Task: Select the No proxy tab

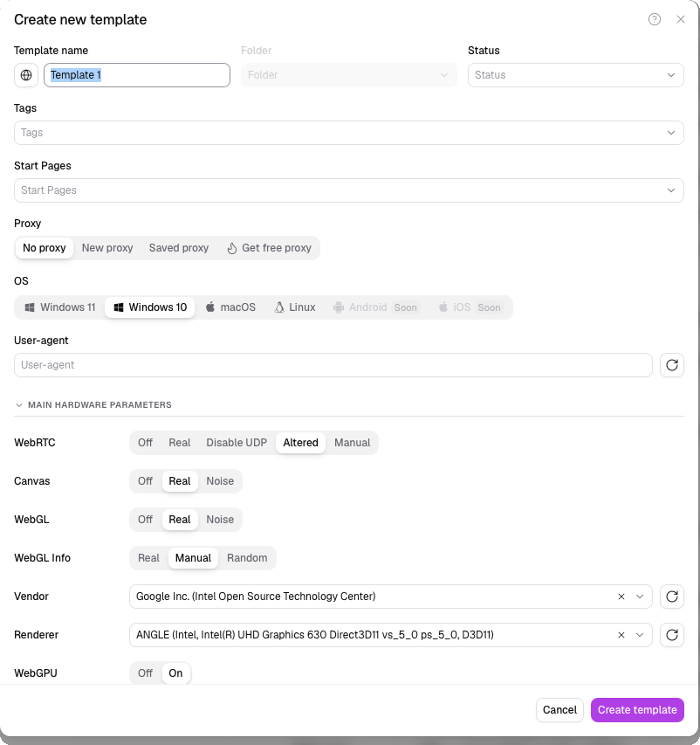Action: pos(45,248)
